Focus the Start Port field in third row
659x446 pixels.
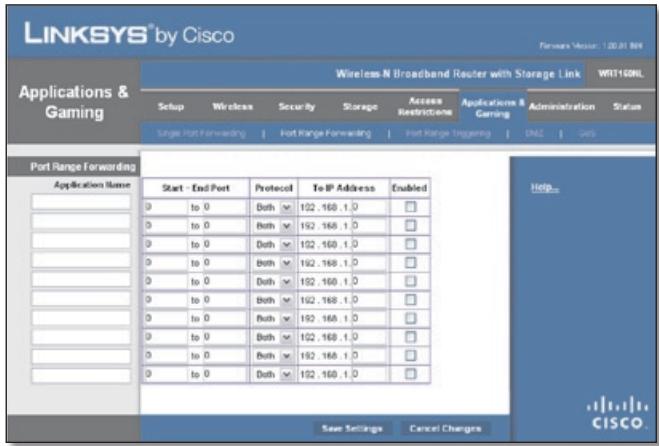pos(166,244)
